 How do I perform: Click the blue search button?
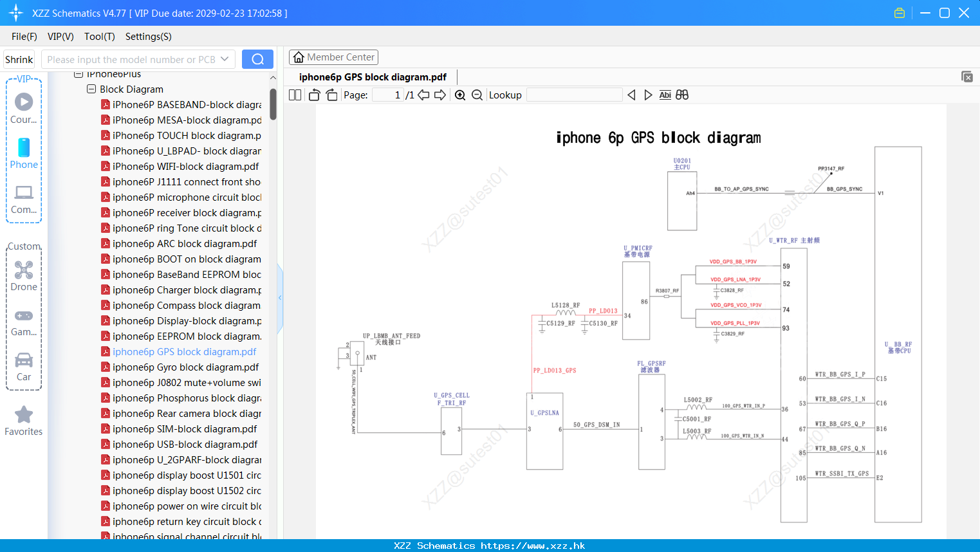click(257, 59)
